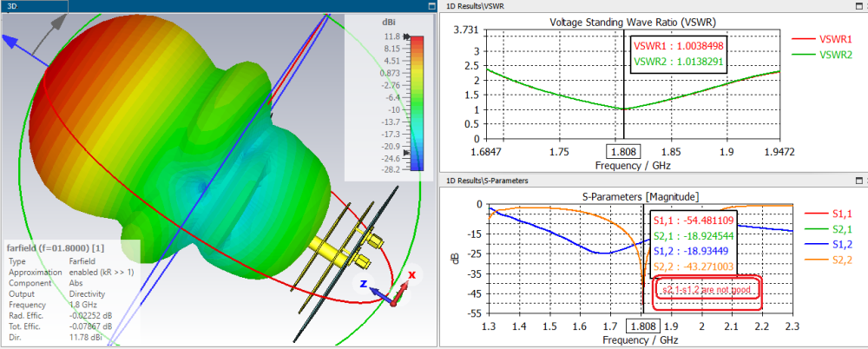Click the red "s2,1-s1,2 are not good" annotation
868x349 pixels.
click(707, 288)
